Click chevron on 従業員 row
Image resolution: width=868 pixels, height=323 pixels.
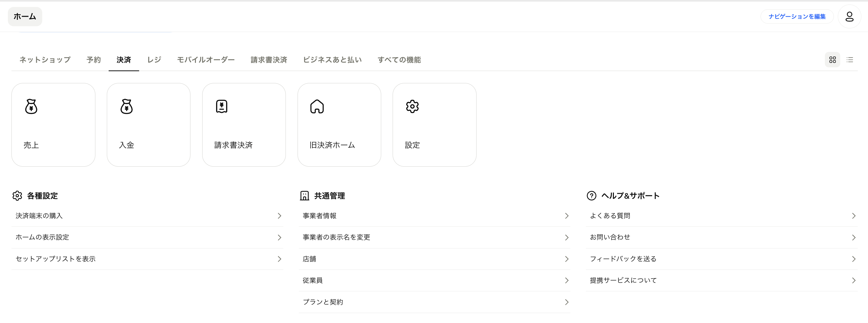click(x=567, y=280)
